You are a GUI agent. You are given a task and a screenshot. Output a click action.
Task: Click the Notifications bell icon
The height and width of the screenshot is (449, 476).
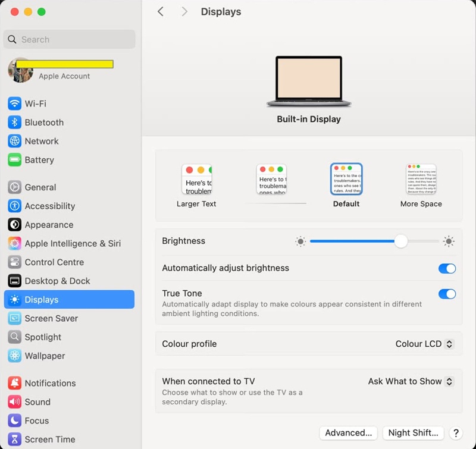(14, 383)
